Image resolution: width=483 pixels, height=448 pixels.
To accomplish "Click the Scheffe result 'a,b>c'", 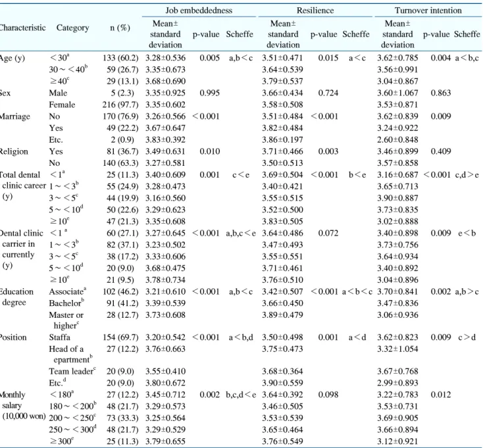I will point(467,292).
